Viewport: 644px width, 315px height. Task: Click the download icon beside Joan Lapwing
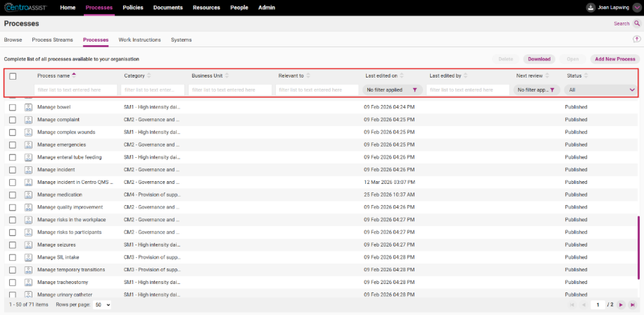coord(591,8)
